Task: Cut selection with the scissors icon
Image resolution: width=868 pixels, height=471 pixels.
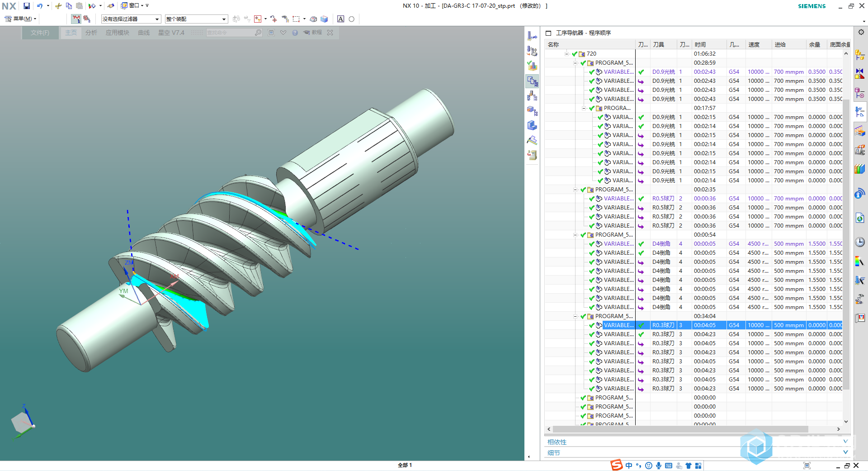Action: (58, 6)
